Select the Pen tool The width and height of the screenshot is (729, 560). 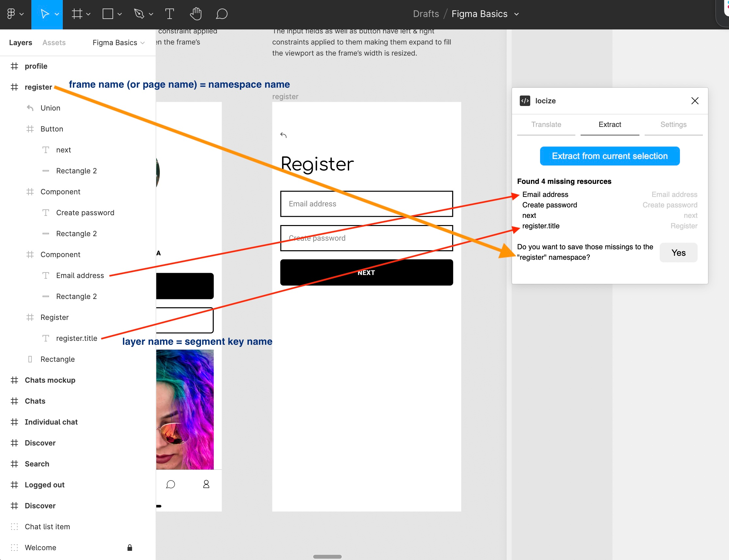point(139,14)
